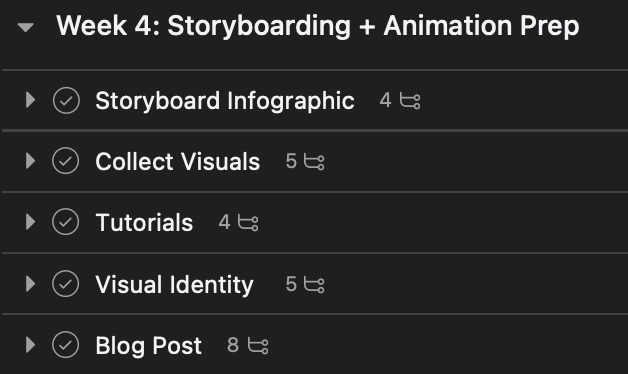
Task: Click subtask icon beside Blog Post
Action: click(x=258, y=346)
